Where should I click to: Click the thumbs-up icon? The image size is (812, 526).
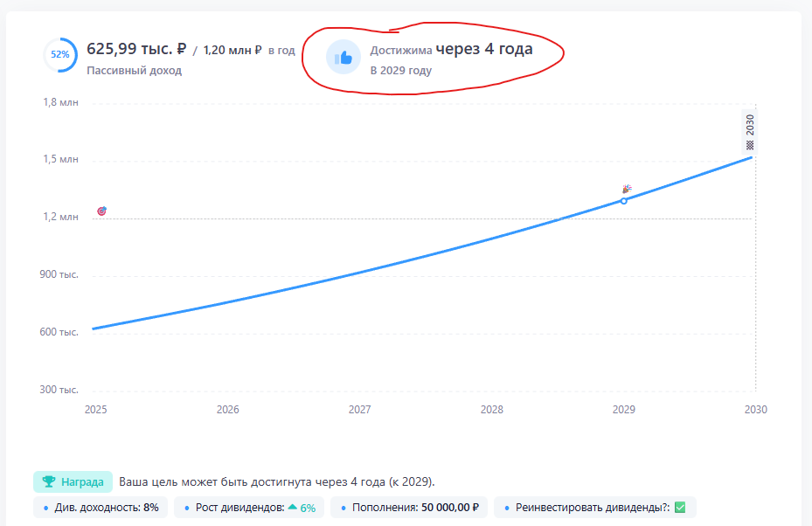coord(344,58)
